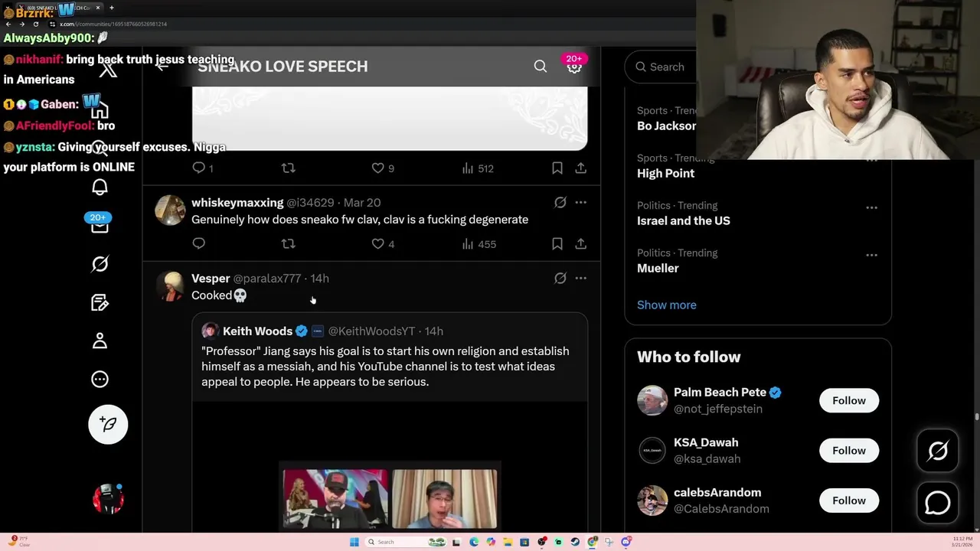Search within SNEAKO LOVE SPEECH community
This screenshot has width=980, height=551.
click(541, 67)
